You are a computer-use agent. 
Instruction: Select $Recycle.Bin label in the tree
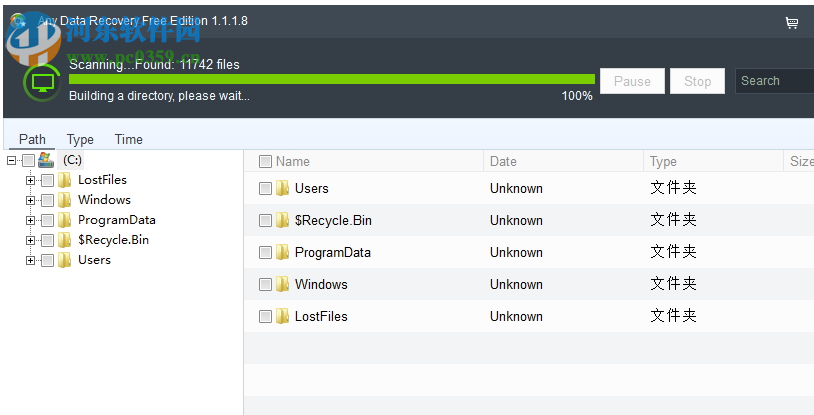coord(113,240)
